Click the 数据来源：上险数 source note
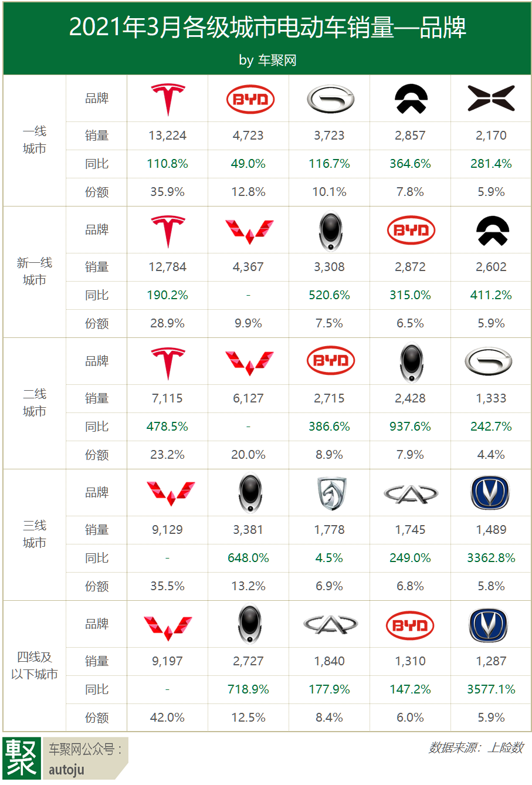 pos(476,747)
